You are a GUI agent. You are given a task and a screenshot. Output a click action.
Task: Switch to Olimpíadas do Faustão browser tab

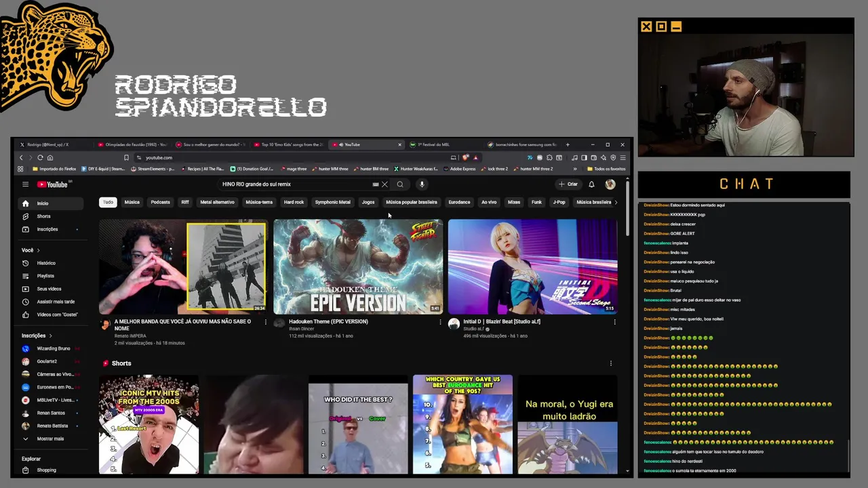click(x=132, y=144)
